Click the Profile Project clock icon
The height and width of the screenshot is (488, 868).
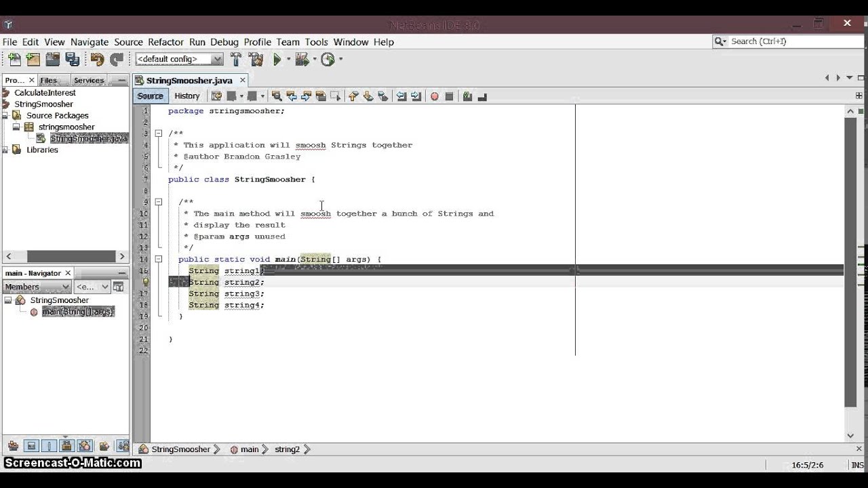pyautogui.click(x=328, y=60)
